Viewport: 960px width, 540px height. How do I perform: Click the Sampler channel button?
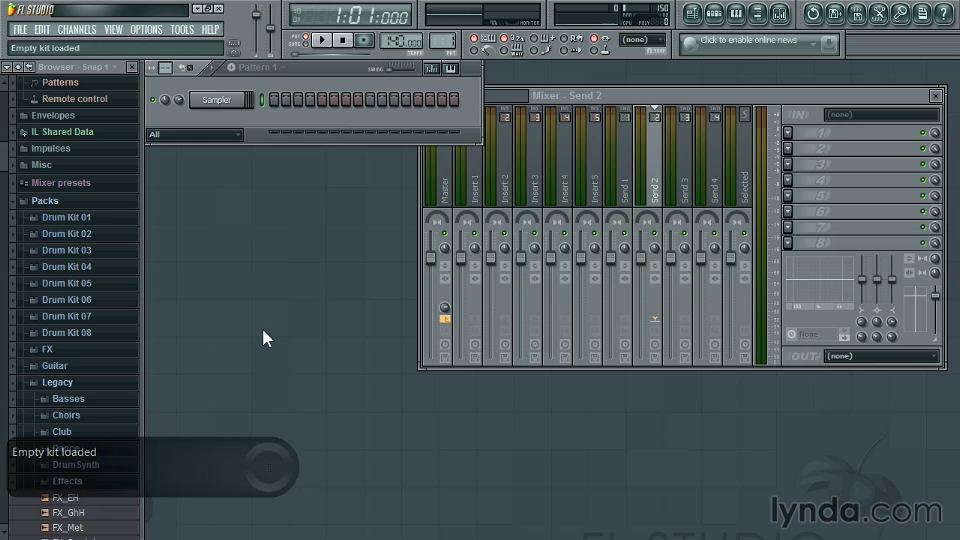217,100
